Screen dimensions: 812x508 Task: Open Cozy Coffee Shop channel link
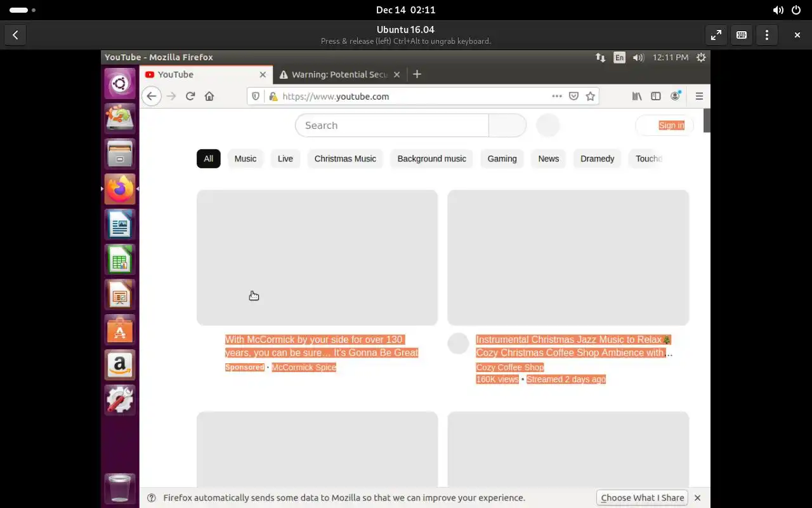510,367
